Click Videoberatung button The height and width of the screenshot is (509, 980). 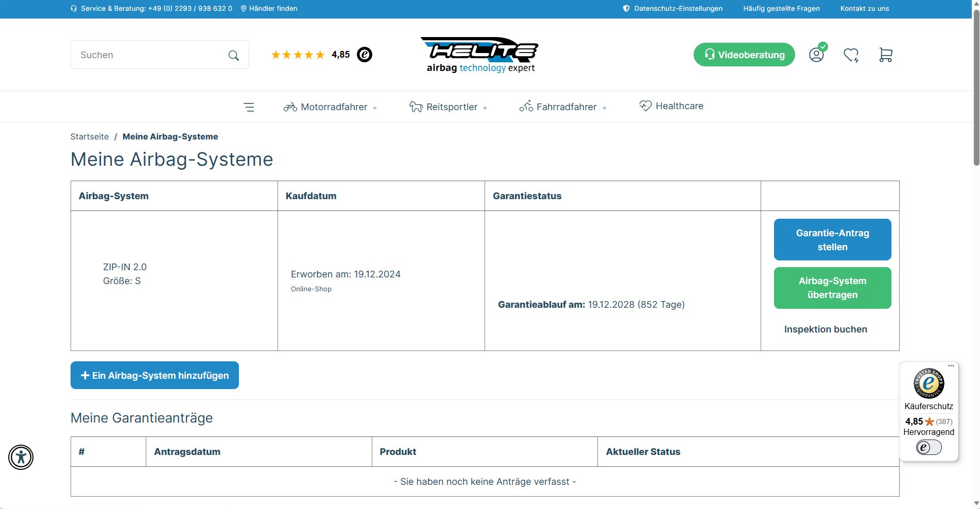(744, 55)
